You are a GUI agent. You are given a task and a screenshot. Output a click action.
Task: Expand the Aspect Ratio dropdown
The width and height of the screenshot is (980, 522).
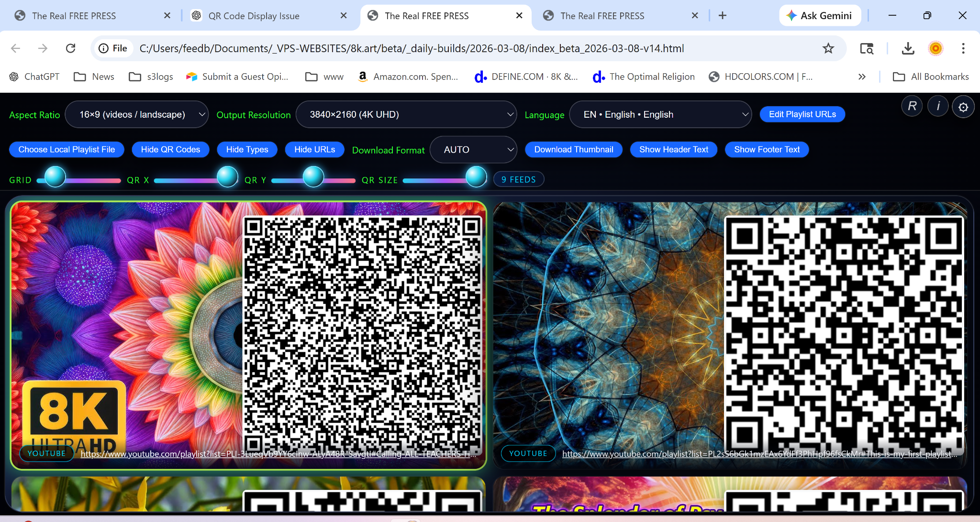(137, 114)
